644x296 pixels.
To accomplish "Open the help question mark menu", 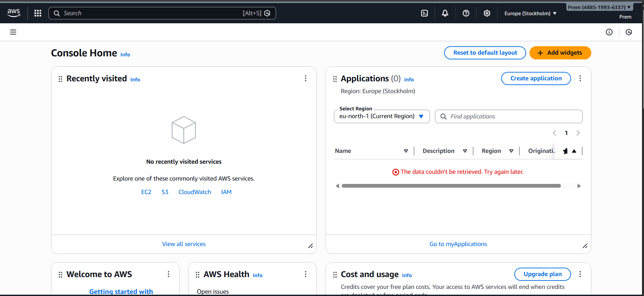I will [x=466, y=13].
